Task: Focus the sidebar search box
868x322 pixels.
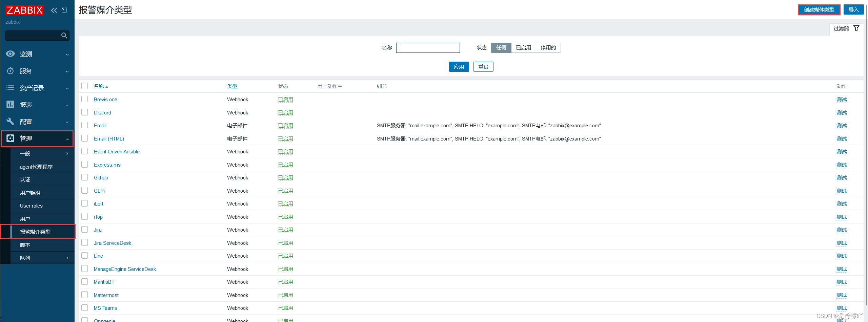Action: [33, 36]
